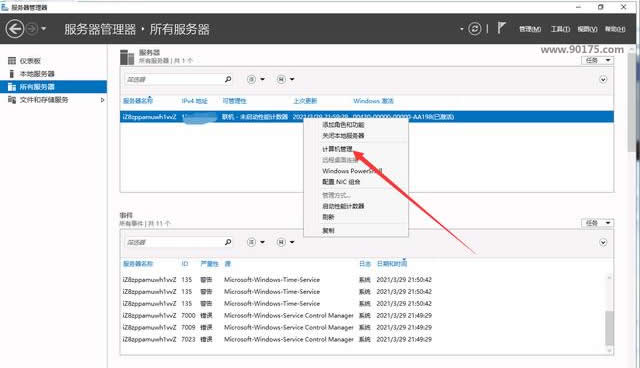
Task: Open the 管理(M) menu
Action: point(530,29)
